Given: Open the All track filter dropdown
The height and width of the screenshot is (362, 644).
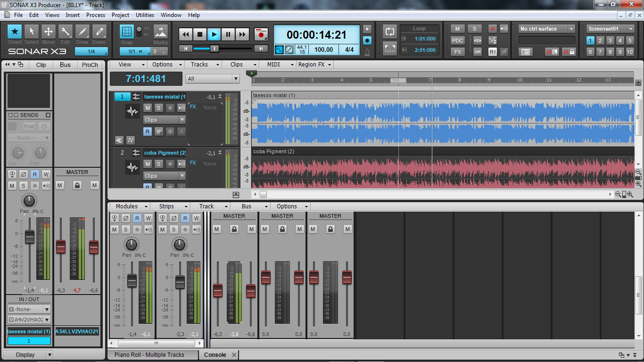Looking at the screenshot, I should (x=213, y=79).
